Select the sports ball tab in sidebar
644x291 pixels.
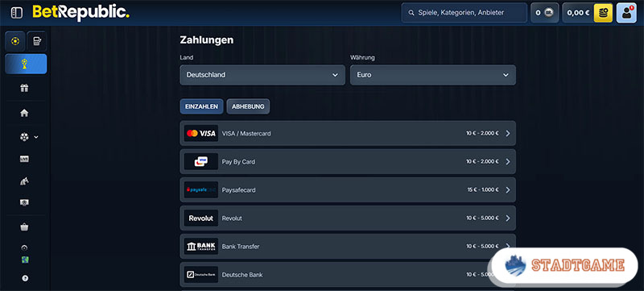15,41
